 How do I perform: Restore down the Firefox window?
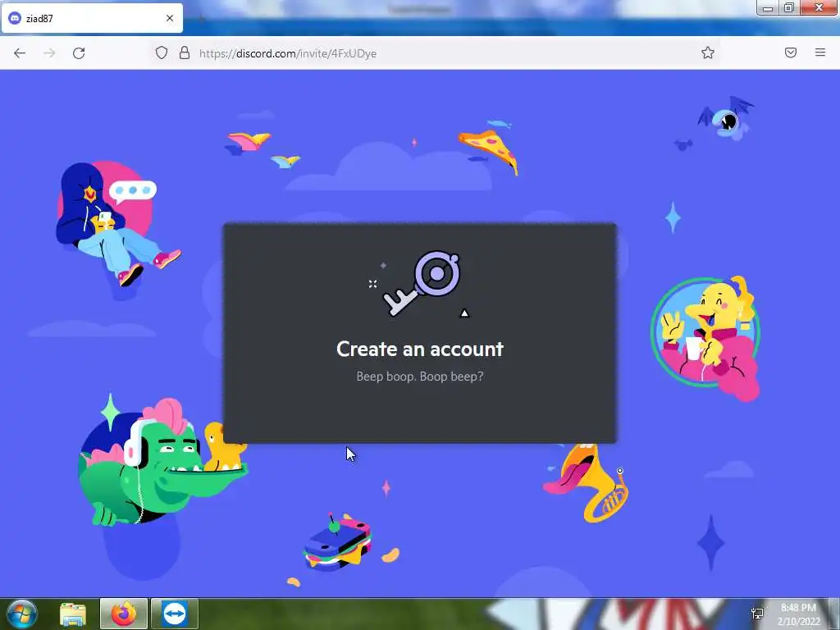789,8
